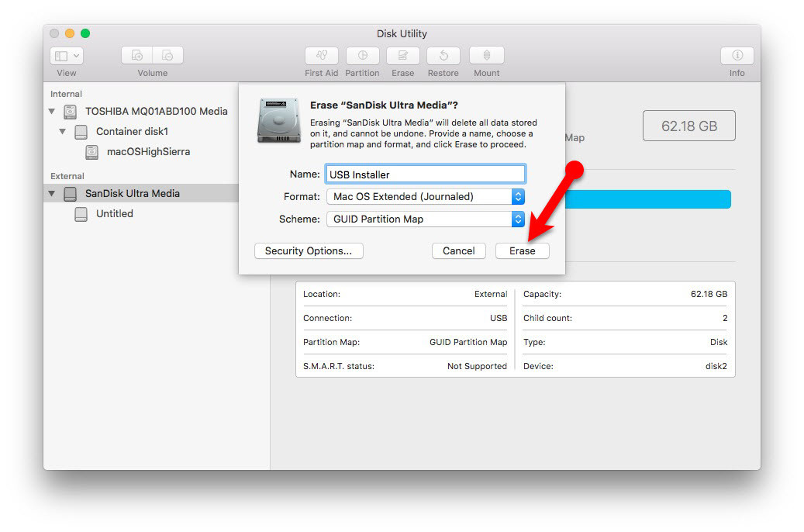Click the Type value Disk
Viewport: 804px width, 532px height.
click(719, 342)
